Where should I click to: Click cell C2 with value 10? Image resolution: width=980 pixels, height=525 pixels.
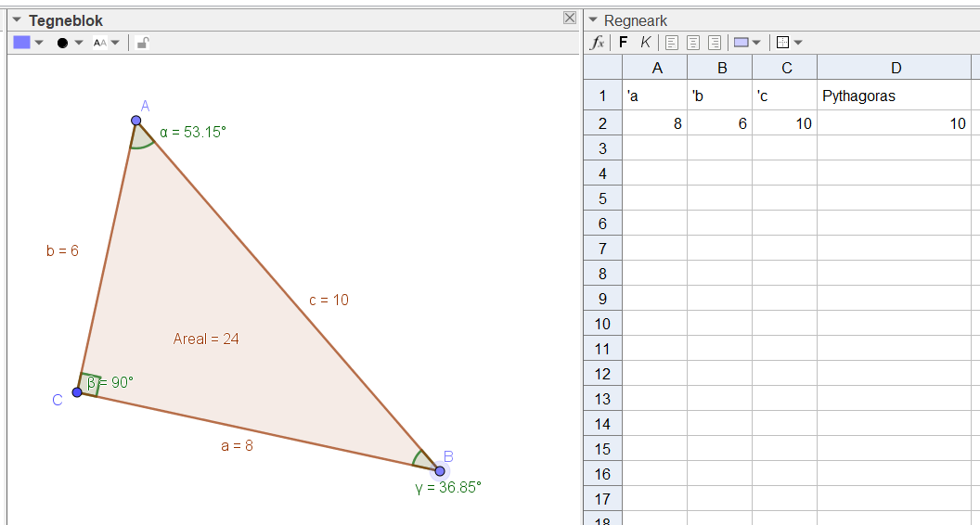coord(785,123)
